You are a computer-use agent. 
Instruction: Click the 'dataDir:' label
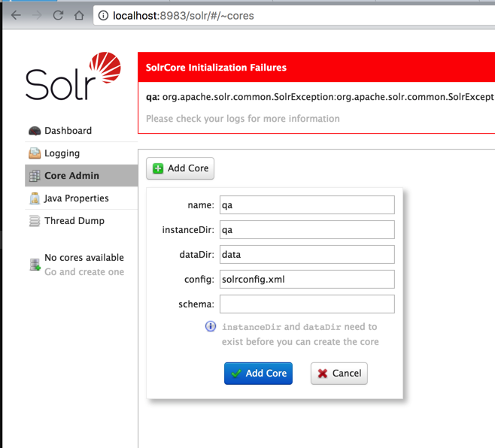196,255
